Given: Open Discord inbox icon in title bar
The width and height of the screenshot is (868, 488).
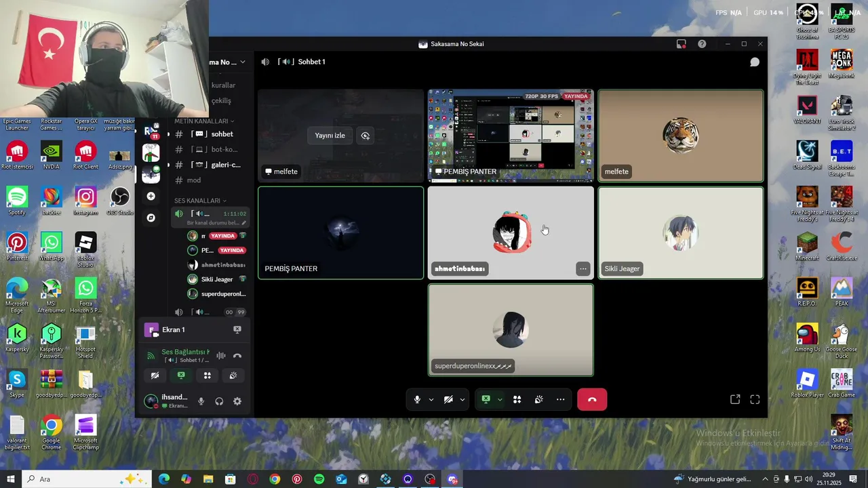Looking at the screenshot, I should click(681, 44).
